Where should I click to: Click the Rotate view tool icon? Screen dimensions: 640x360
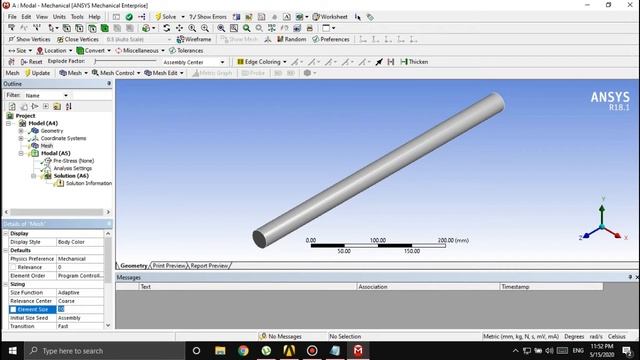click(167, 28)
